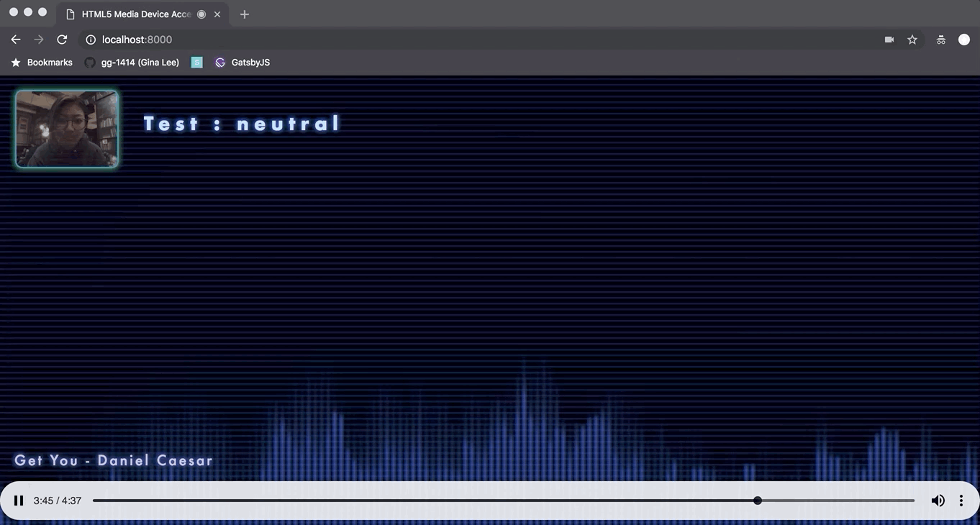Open a new browser tab
The image size is (980, 525).
[245, 14]
